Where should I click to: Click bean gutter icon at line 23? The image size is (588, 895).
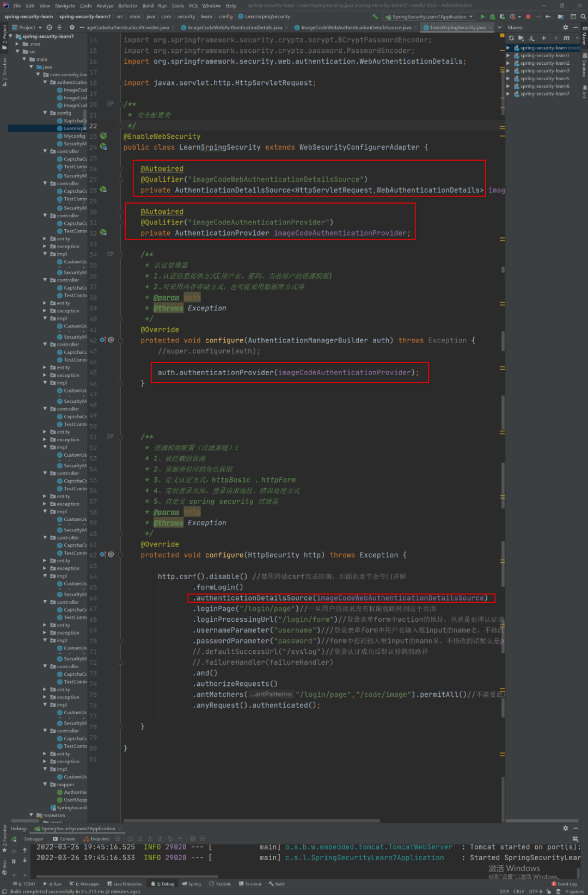(x=103, y=136)
